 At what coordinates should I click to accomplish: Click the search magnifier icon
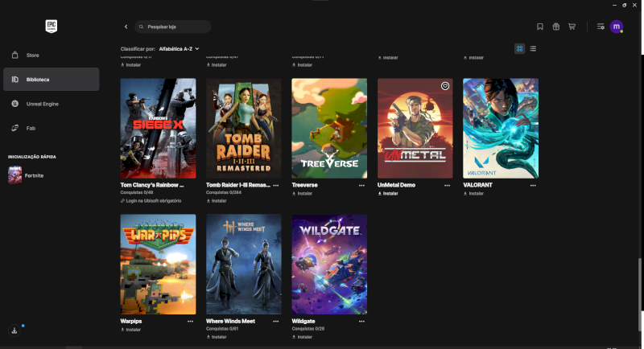coord(142,27)
